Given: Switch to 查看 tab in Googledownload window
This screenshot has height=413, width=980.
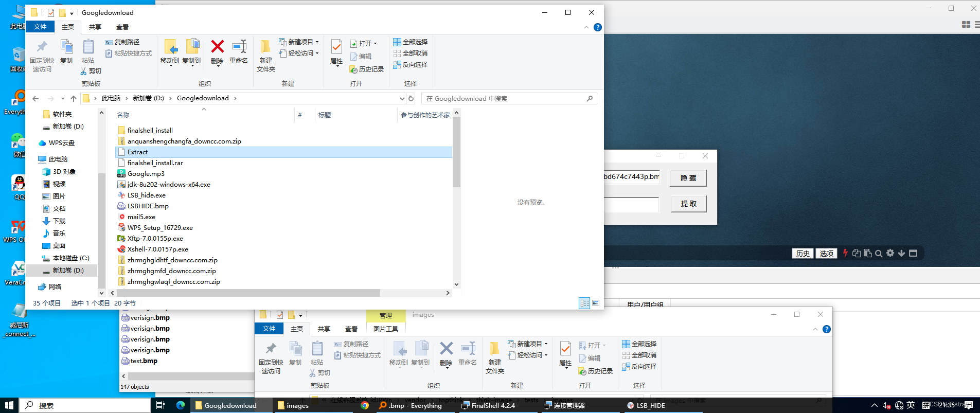Looking at the screenshot, I should [x=122, y=27].
